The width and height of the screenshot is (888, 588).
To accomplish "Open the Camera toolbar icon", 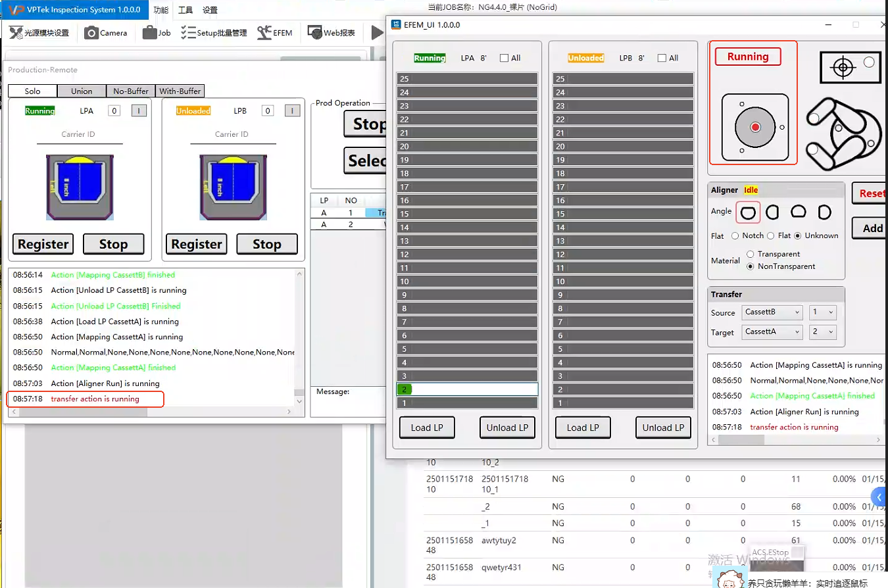I will pos(91,32).
